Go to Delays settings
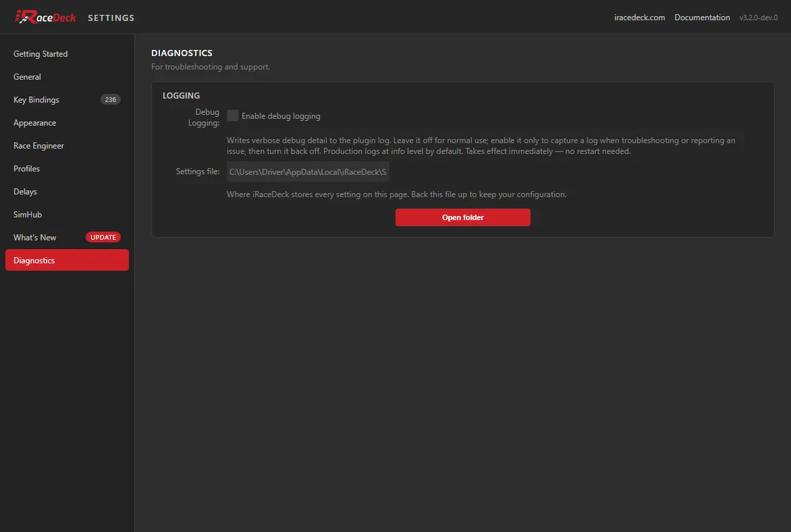Screen dimensions: 791x532 [67, 191]
